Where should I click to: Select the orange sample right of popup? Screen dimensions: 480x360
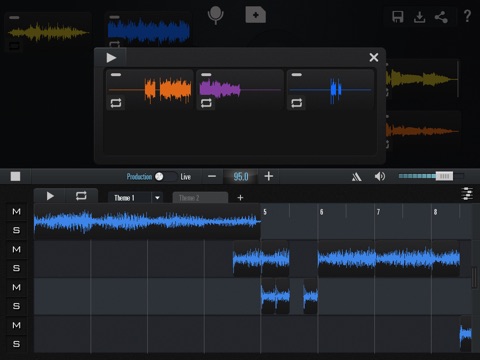click(x=423, y=131)
